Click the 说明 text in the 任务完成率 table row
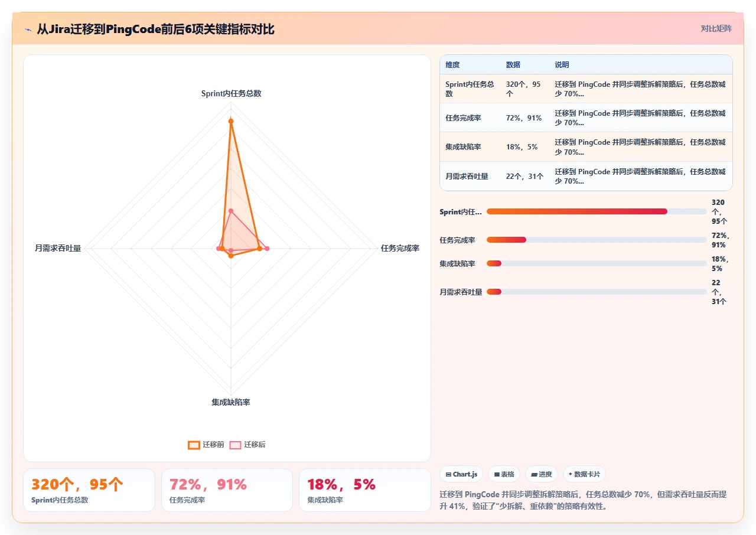The image size is (756, 535). point(640,118)
